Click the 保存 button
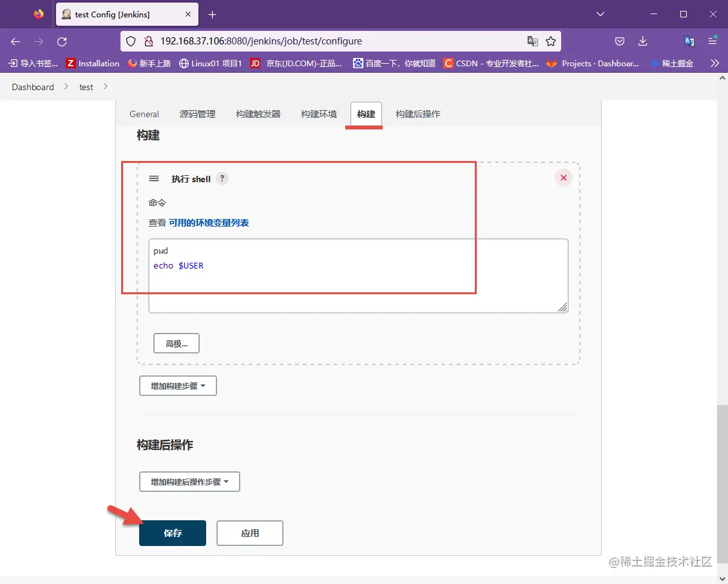Screen dimensions: 728x584 (x=172, y=532)
